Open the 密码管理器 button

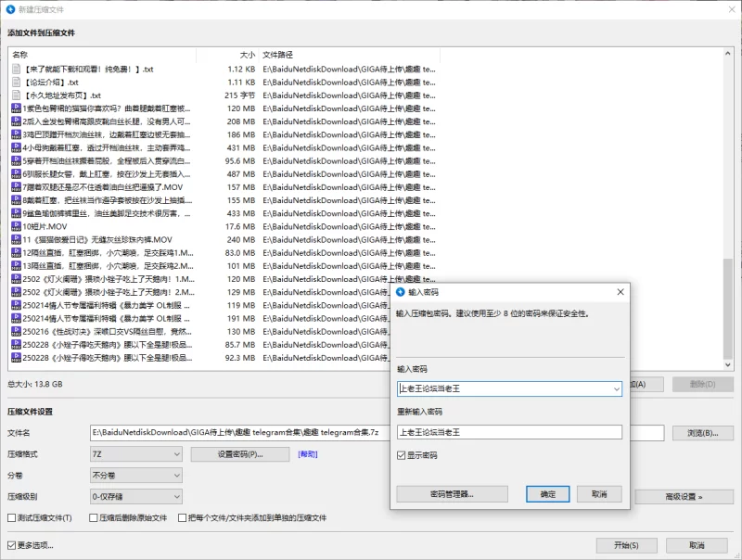pyautogui.click(x=452, y=494)
